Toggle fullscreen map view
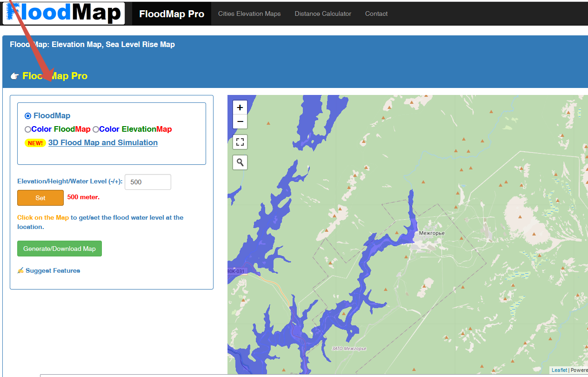The width and height of the screenshot is (588, 377). pyautogui.click(x=240, y=142)
